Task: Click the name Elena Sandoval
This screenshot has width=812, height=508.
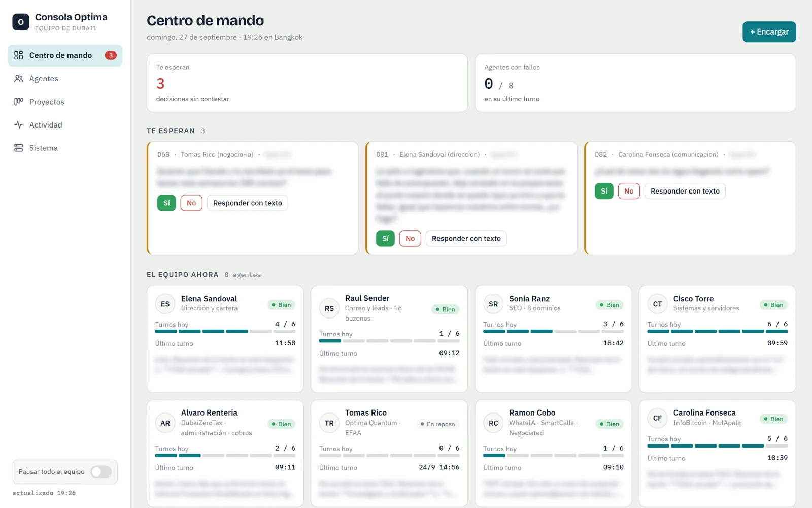Action: point(209,299)
